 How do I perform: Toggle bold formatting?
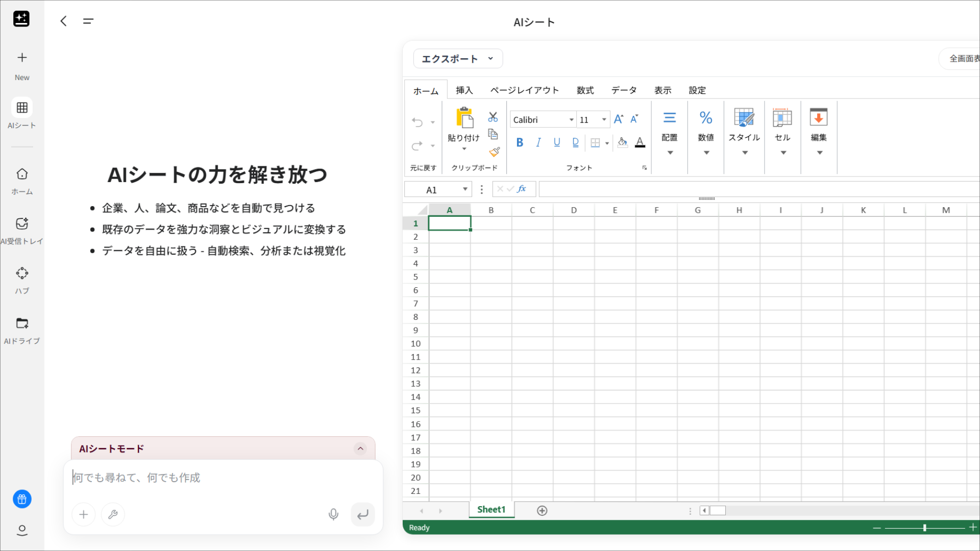(x=520, y=143)
